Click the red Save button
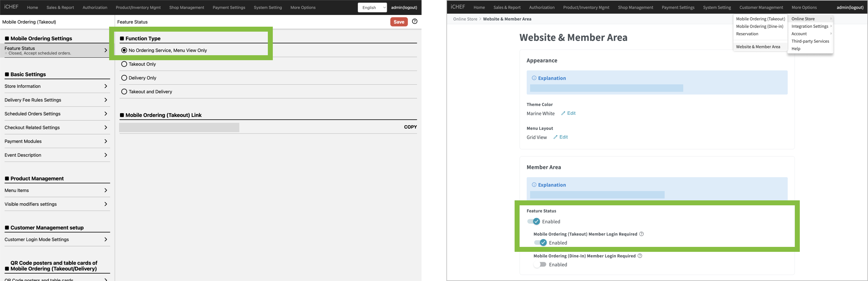868x281 pixels. click(399, 22)
